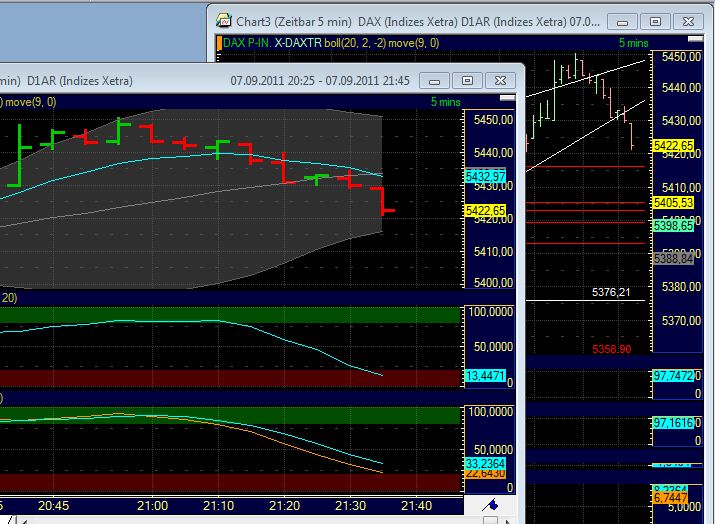Click 'boll(20, 2, -2)' legend in Chart3
Screen dimensions: 715x524
click(x=355, y=43)
